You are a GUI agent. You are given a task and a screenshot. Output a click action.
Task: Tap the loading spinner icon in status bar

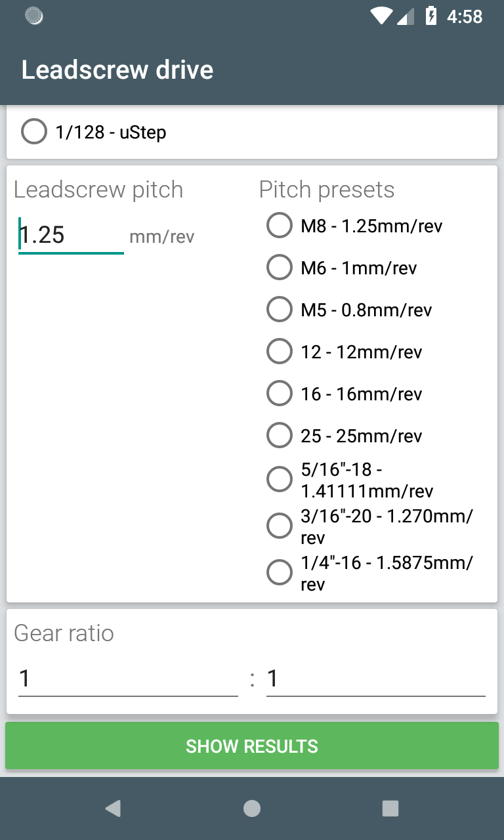[34, 16]
